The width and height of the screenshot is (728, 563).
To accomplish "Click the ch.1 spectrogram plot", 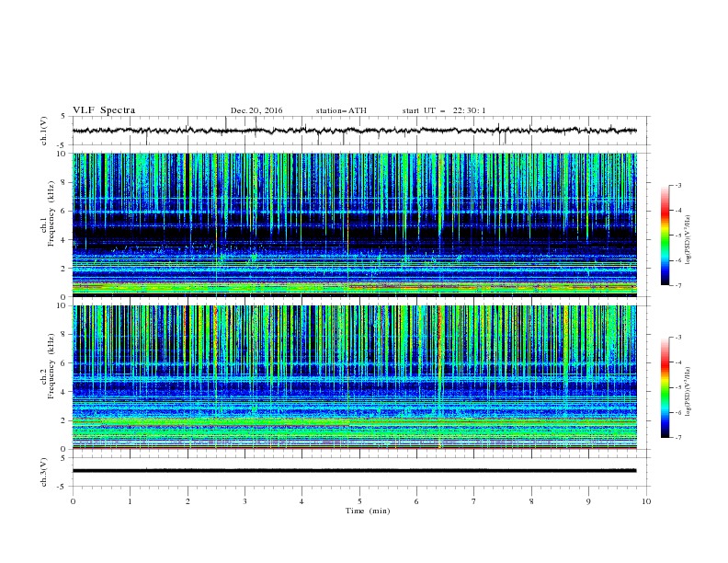I will pos(354,224).
